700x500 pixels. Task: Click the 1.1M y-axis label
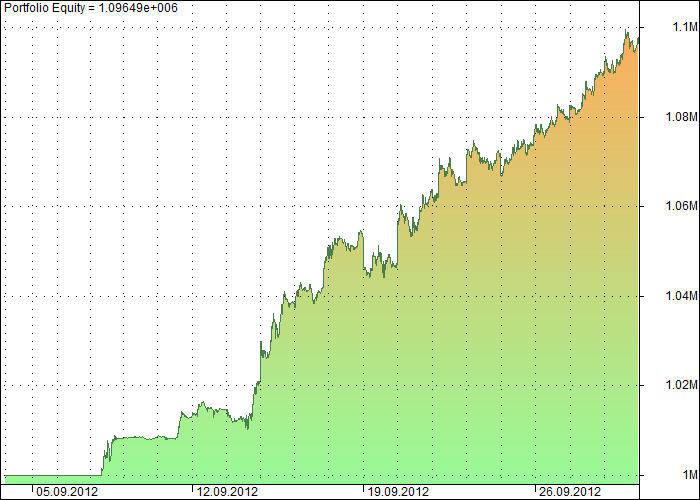pos(684,27)
